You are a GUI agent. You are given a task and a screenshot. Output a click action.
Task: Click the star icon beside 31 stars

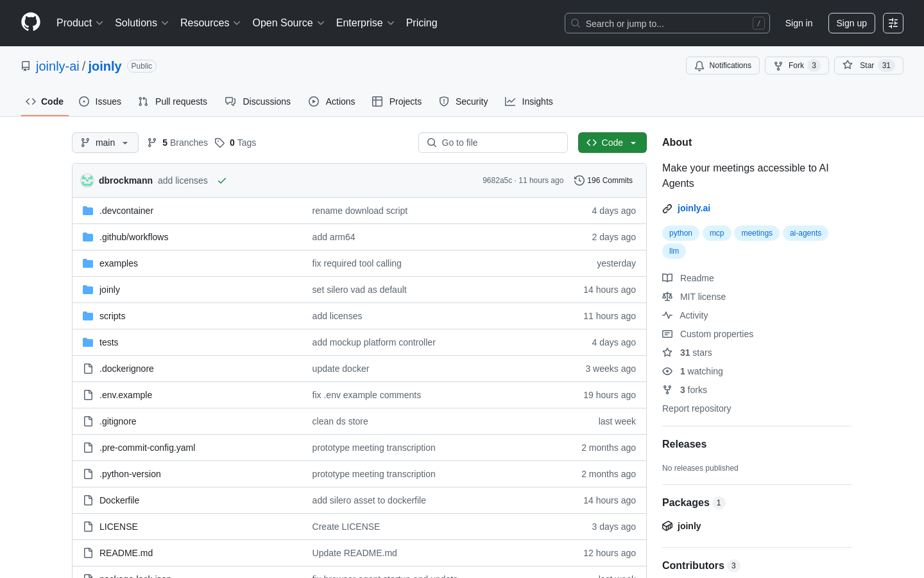tap(667, 353)
